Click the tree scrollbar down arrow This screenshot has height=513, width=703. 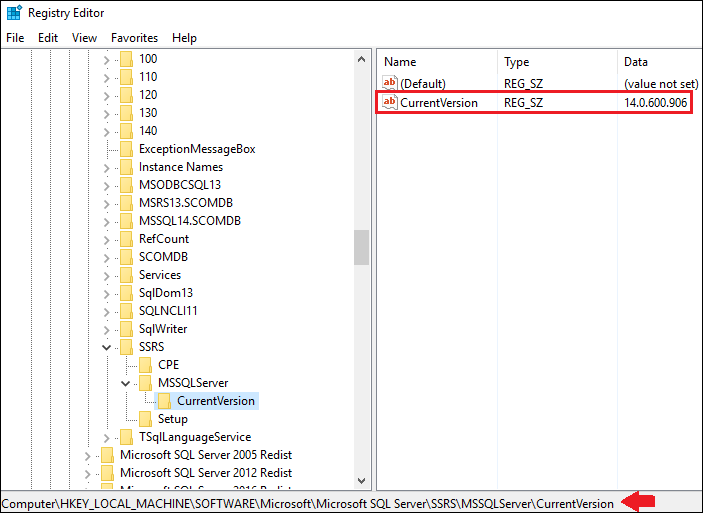tap(361, 480)
